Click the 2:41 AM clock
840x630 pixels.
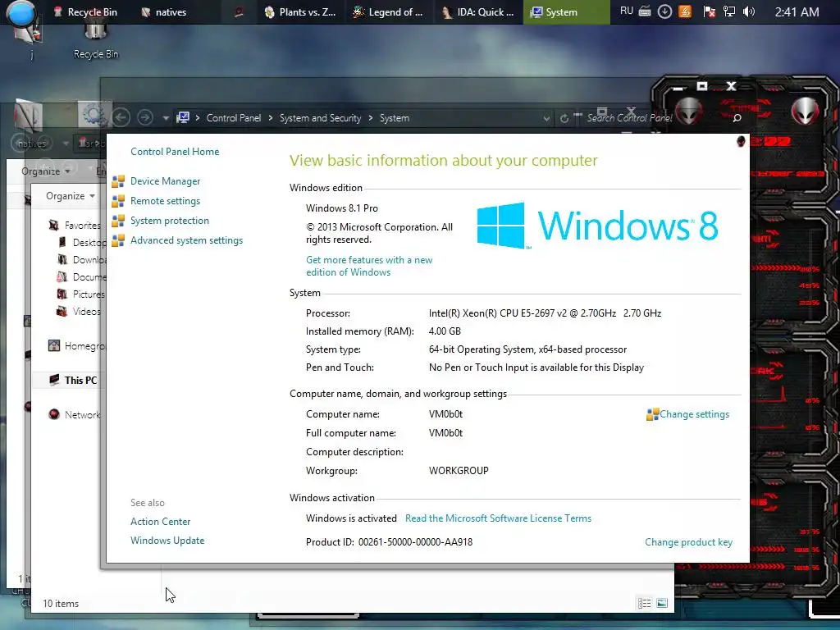pyautogui.click(x=797, y=11)
